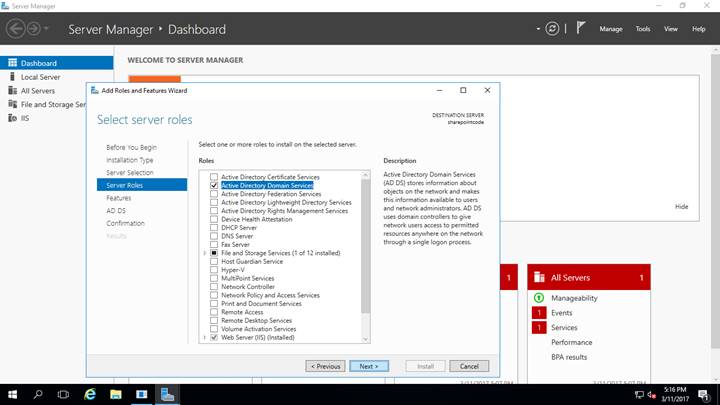Open the View menu
This screenshot has height=405, width=720.
pyautogui.click(x=670, y=28)
